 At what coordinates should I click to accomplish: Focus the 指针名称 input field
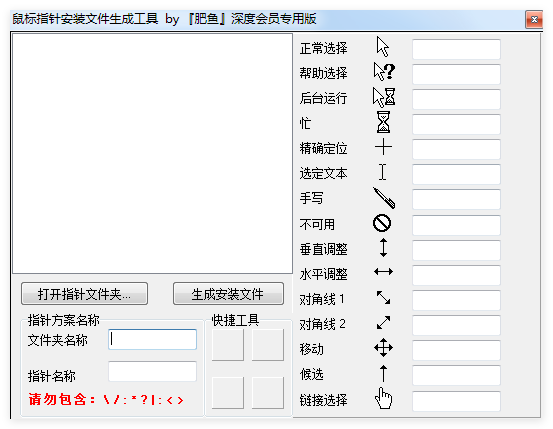pos(152,371)
